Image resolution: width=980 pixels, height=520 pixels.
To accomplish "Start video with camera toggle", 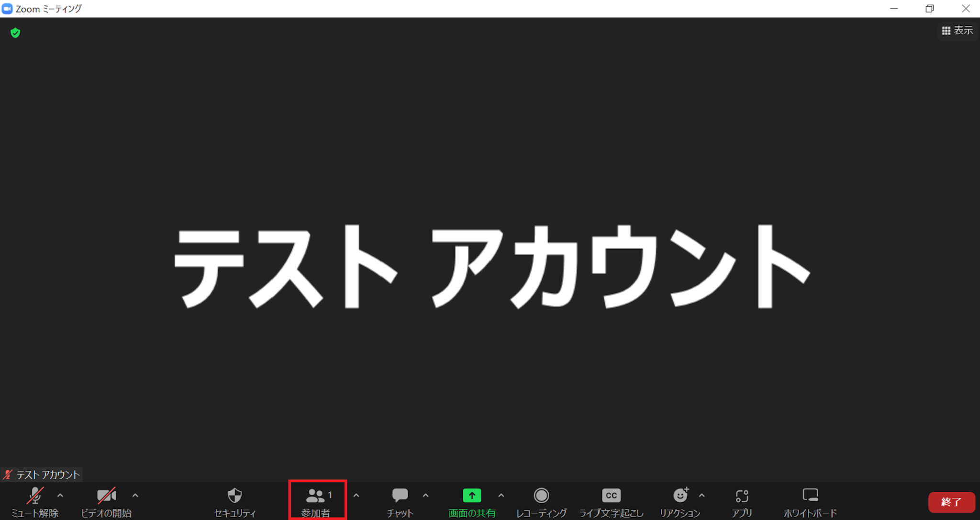I will point(106,501).
